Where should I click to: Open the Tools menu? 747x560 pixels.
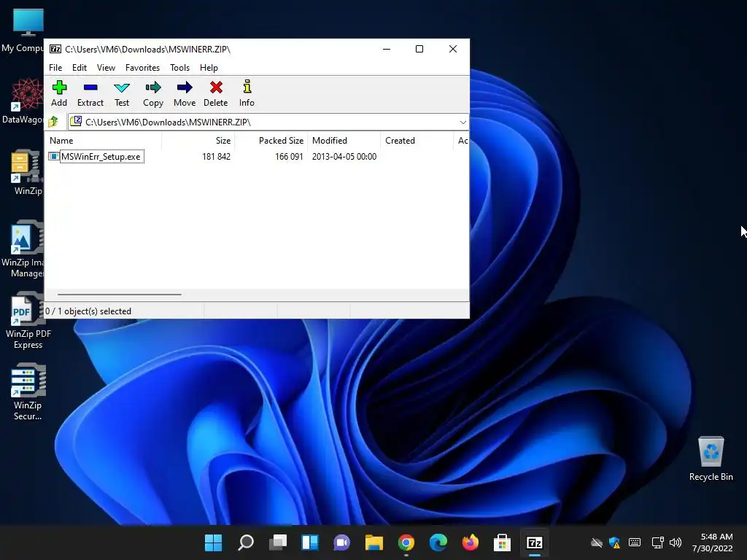coord(179,68)
